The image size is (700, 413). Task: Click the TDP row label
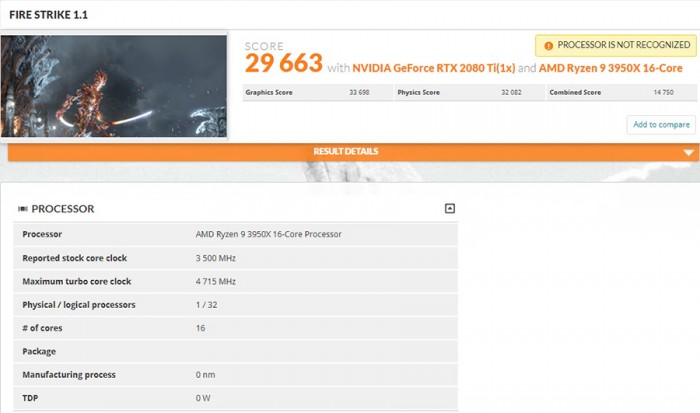pyautogui.click(x=30, y=398)
